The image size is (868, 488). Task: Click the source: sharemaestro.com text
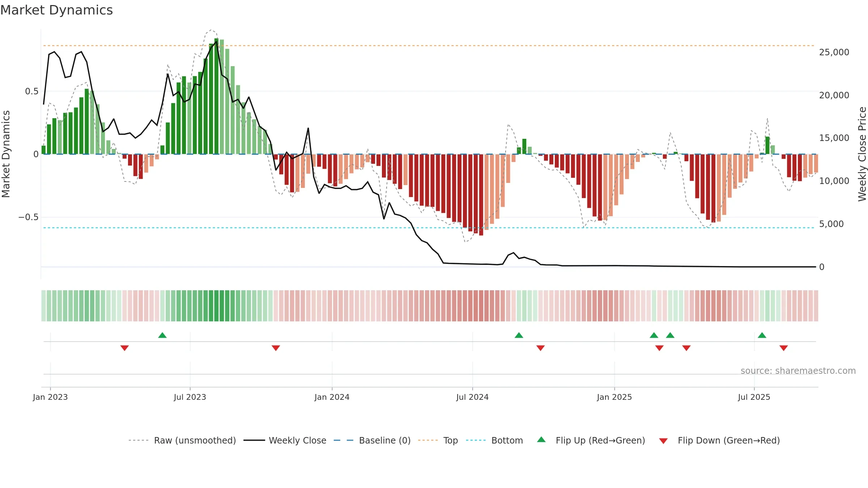798,371
